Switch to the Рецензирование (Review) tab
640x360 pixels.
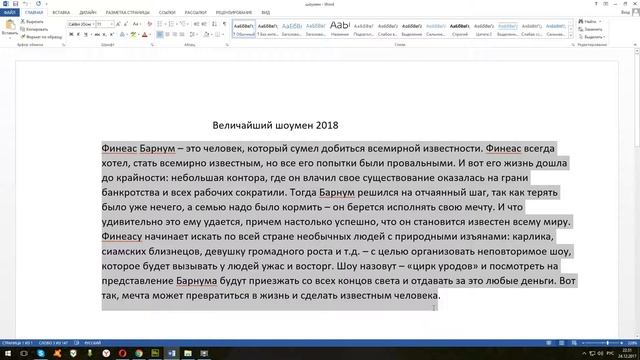[234, 13]
